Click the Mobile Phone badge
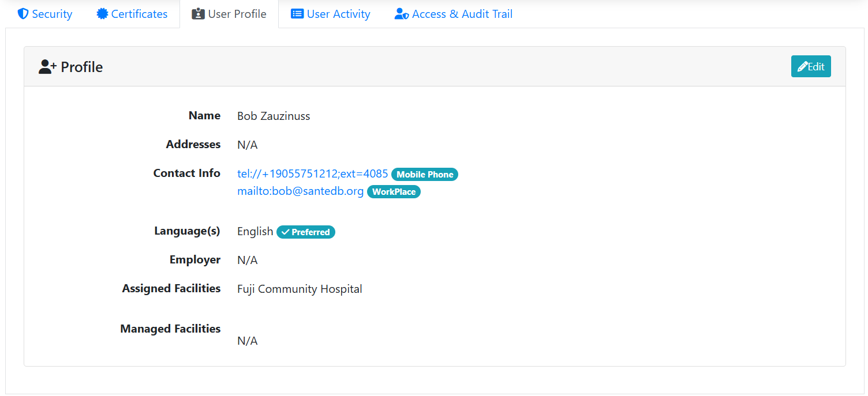868x396 pixels. [425, 175]
